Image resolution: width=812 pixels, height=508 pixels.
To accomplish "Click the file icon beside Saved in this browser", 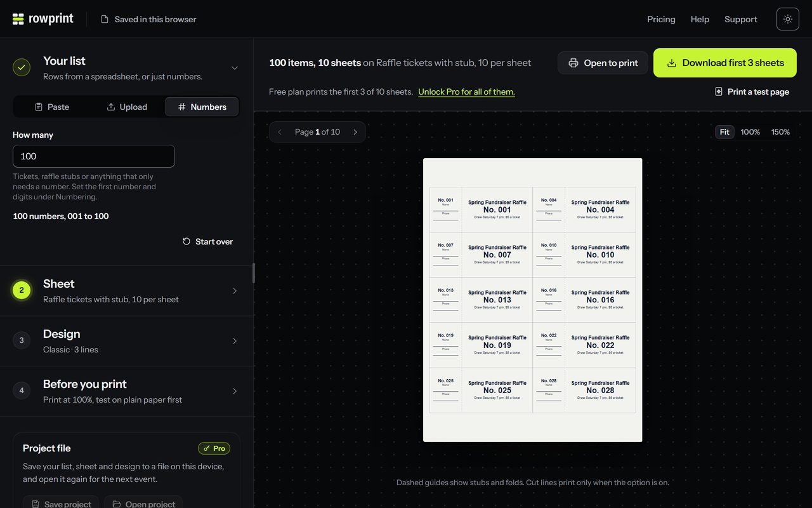I will [x=105, y=19].
